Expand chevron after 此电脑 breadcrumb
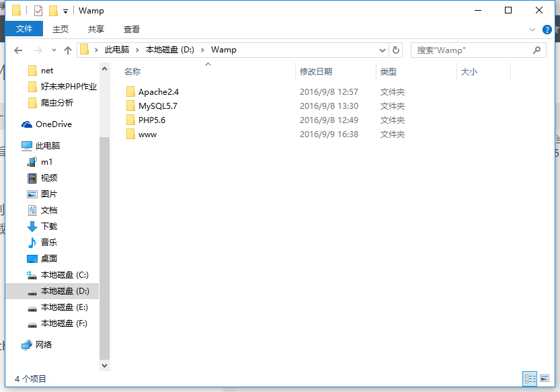560x392 pixels. pyautogui.click(x=137, y=50)
